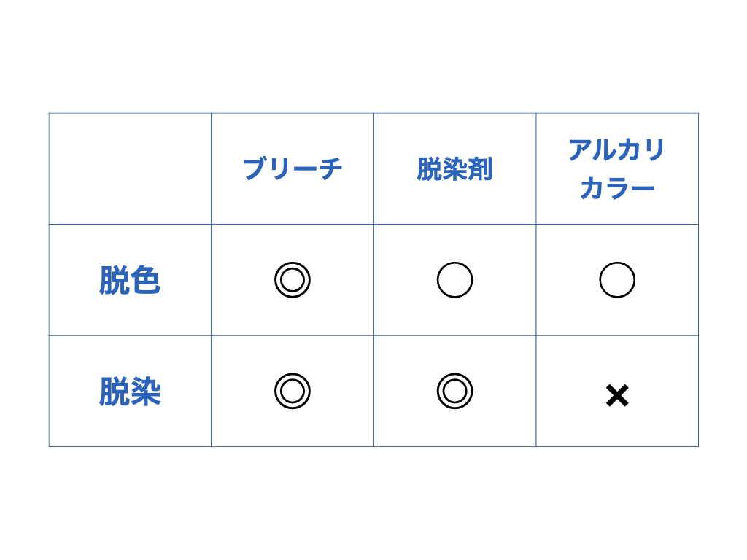Click the 色 character in 脱色 label
Screen dimensions: 747x560
pyautogui.click(x=146, y=281)
